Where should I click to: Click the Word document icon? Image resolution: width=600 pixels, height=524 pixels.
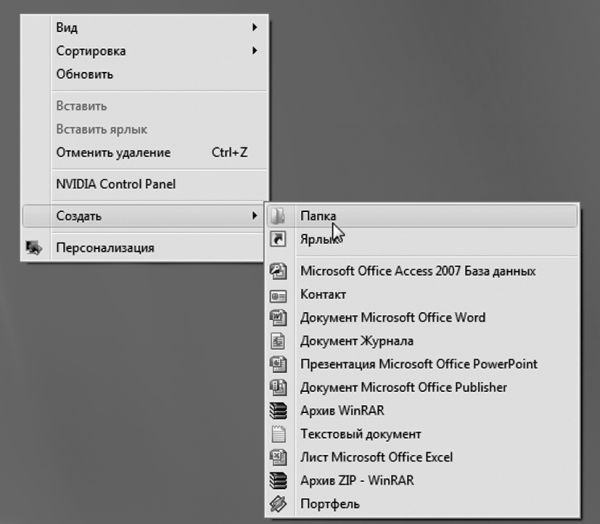coord(279,318)
